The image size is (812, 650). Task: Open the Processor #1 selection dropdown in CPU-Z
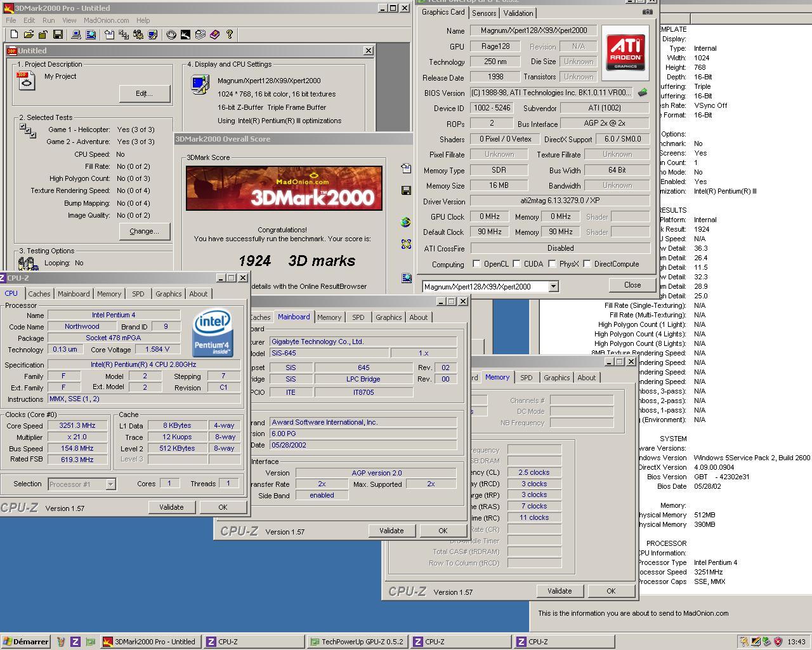point(110,484)
